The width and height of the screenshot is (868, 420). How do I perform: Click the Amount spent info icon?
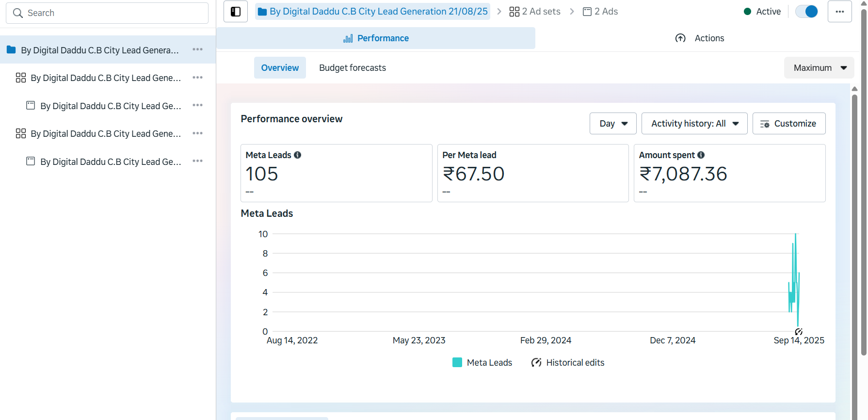coord(701,155)
